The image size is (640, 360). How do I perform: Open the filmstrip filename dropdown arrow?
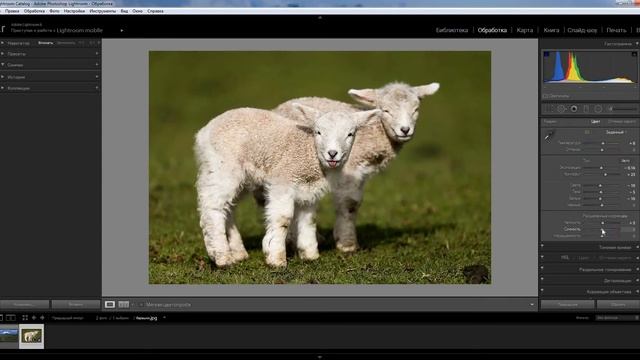164,318
